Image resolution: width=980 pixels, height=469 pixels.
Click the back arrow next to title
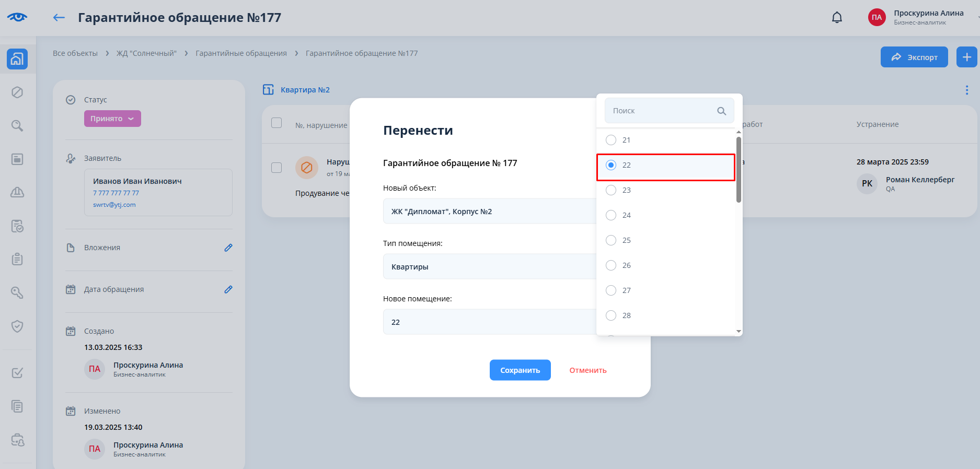pos(59,18)
